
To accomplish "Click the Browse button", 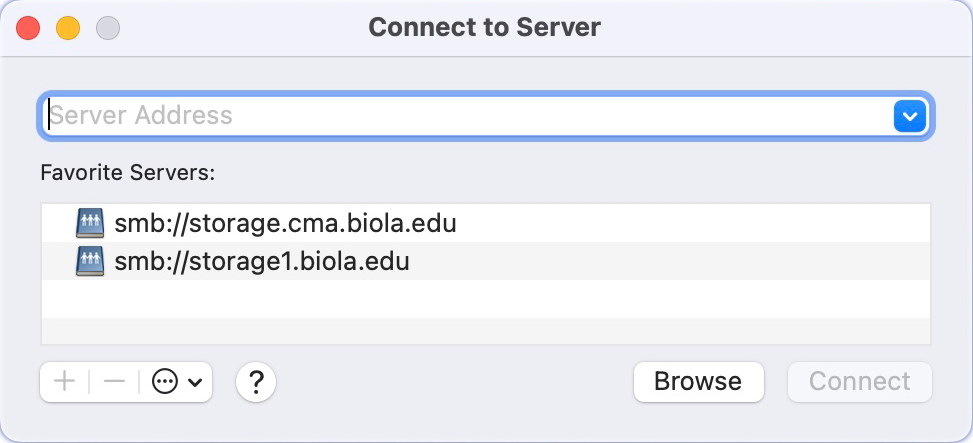I will [x=699, y=382].
